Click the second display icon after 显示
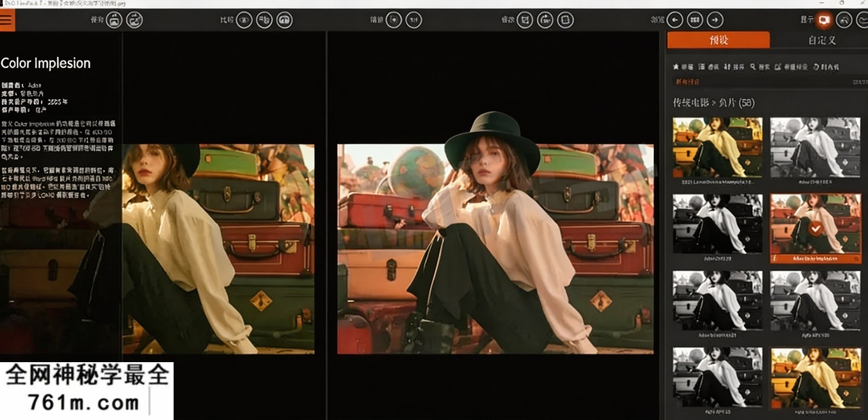This screenshot has height=420, width=868. (844, 20)
